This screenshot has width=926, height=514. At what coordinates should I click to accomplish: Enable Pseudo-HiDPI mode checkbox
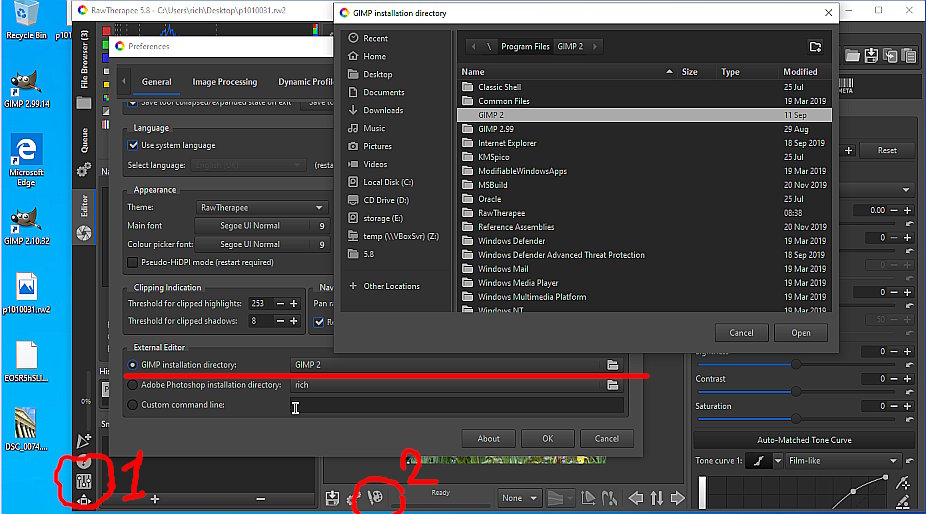[x=133, y=262]
